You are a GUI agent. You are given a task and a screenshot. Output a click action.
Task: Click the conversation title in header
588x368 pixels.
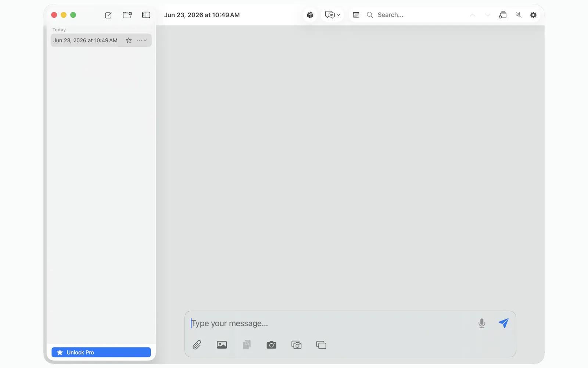coord(202,15)
